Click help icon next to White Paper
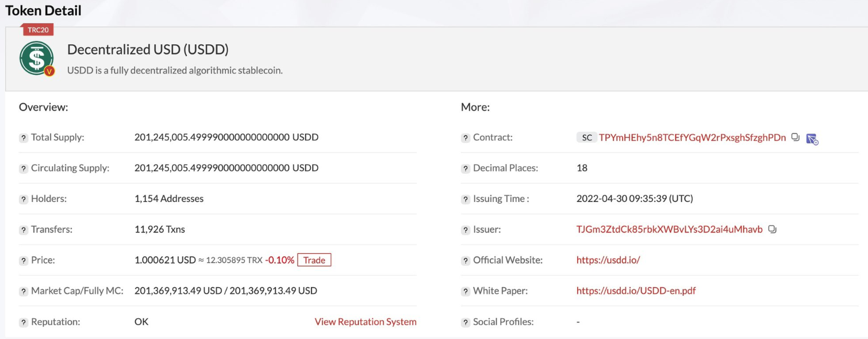Screen dimensions: 868x339 pyautogui.click(x=466, y=291)
